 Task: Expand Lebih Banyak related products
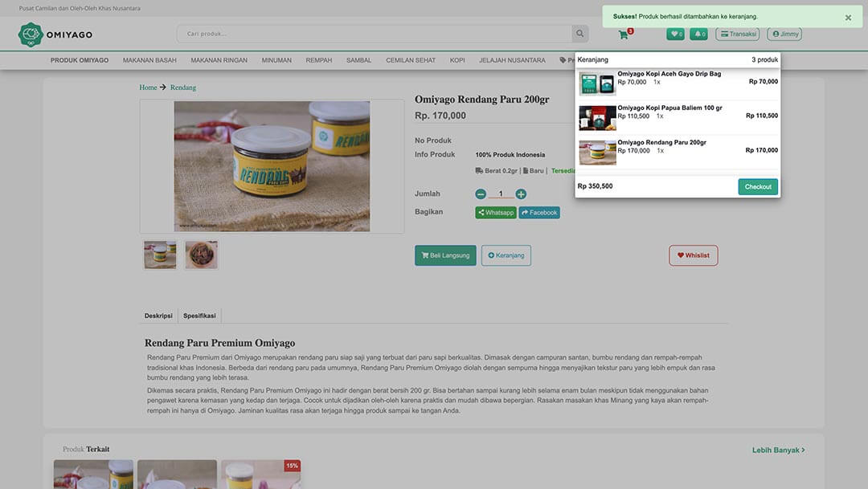[x=778, y=450]
